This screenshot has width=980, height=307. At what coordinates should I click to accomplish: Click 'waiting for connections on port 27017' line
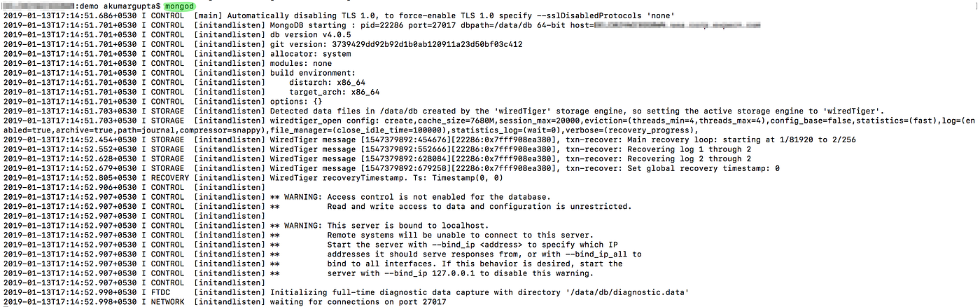pos(358,302)
